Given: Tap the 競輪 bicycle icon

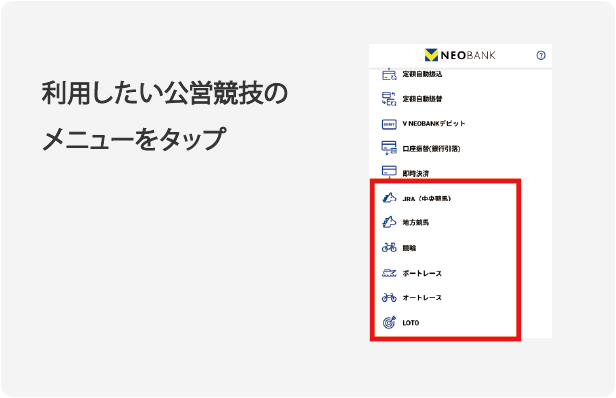Looking at the screenshot, I should (x=389, y=248).
